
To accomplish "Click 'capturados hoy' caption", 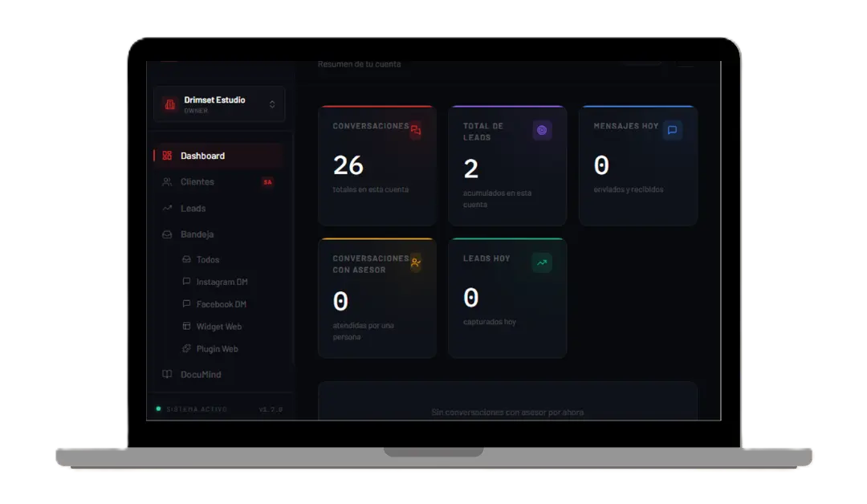I will (x=490, y=322).
